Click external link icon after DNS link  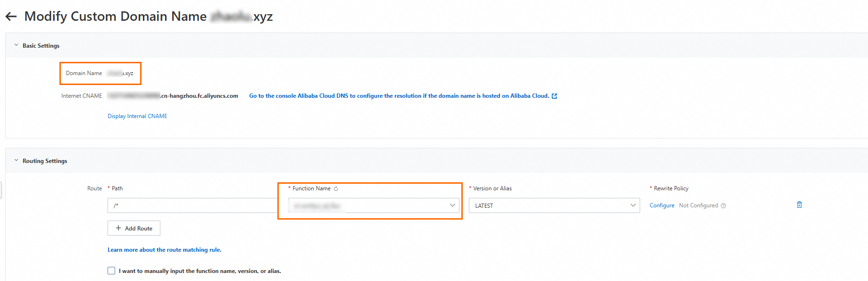coord(554,96)
